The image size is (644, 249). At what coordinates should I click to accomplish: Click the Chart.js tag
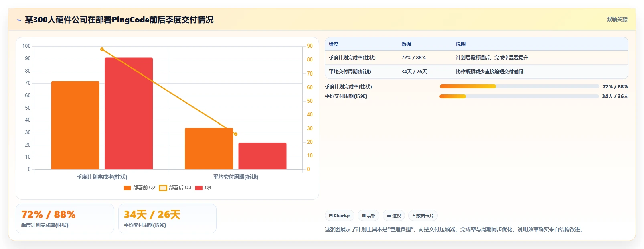[x=340, y=216]
